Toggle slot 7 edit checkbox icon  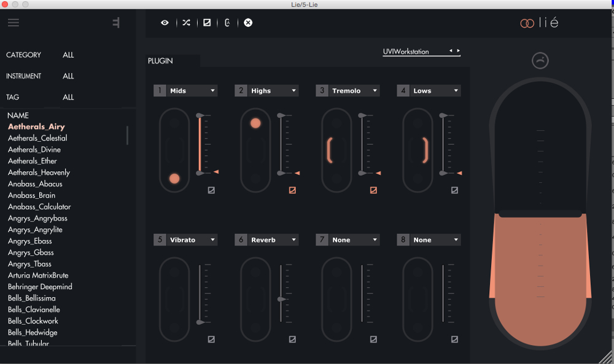coord(373,339)
